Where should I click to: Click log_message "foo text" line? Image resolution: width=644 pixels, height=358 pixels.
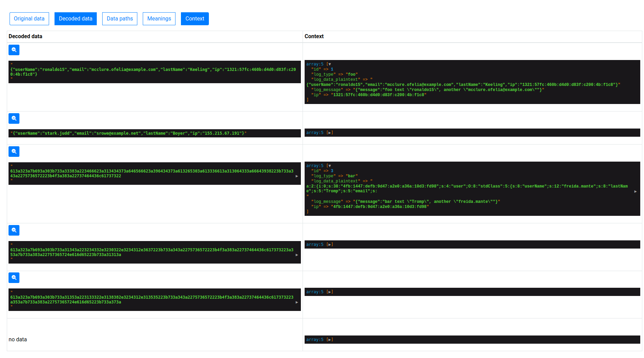pyautogui.click(x=428, y=90)
